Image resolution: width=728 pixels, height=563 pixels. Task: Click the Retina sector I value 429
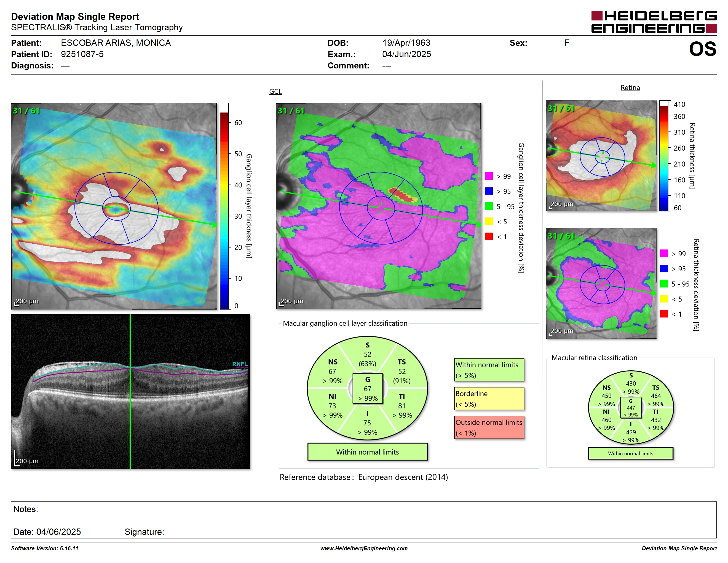point(631,432)
